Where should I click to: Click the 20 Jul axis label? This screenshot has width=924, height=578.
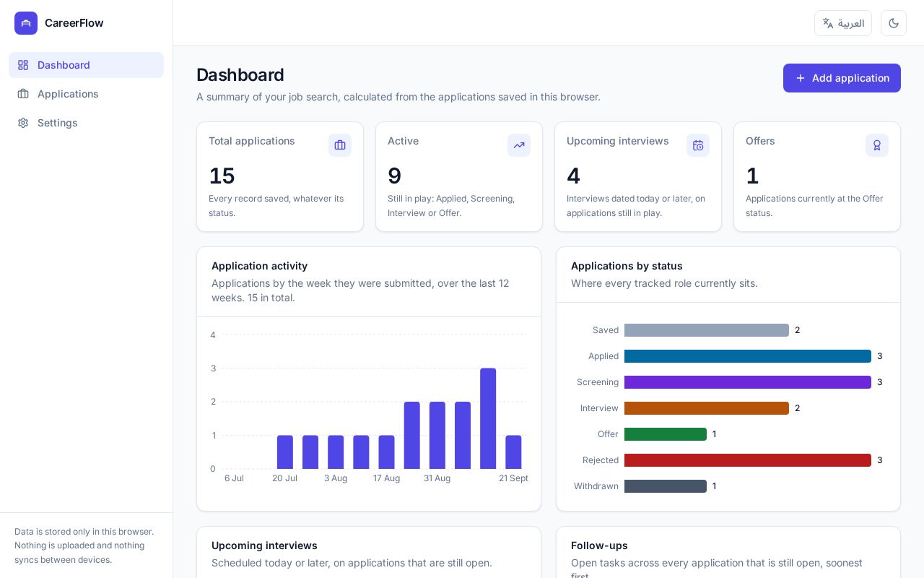click(x=284, y=478)
